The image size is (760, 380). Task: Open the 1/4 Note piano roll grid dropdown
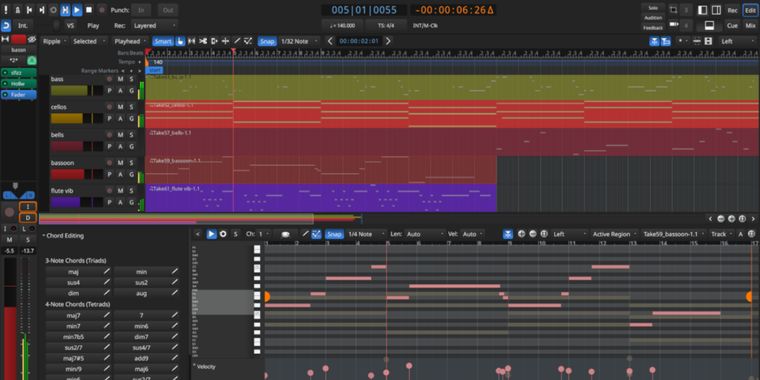pos(366,234)
